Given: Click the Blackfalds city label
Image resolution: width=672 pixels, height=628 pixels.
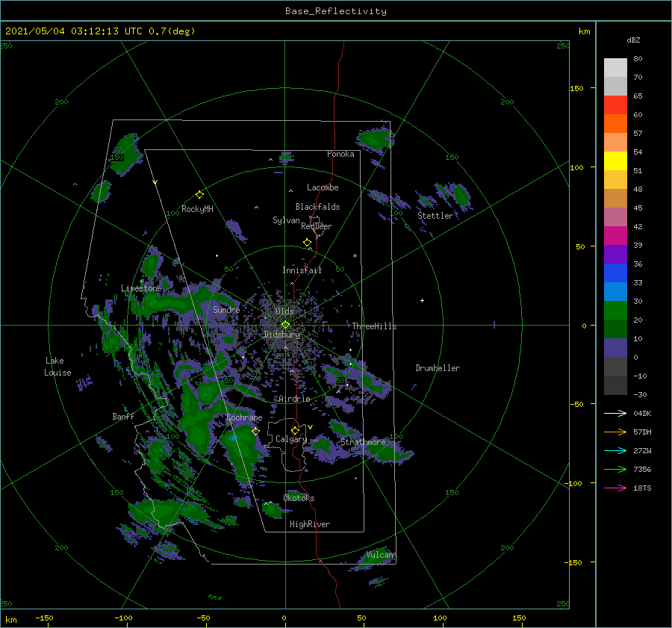Looking at the screenshot, I should pyautogui.click(x=317, y=207).
